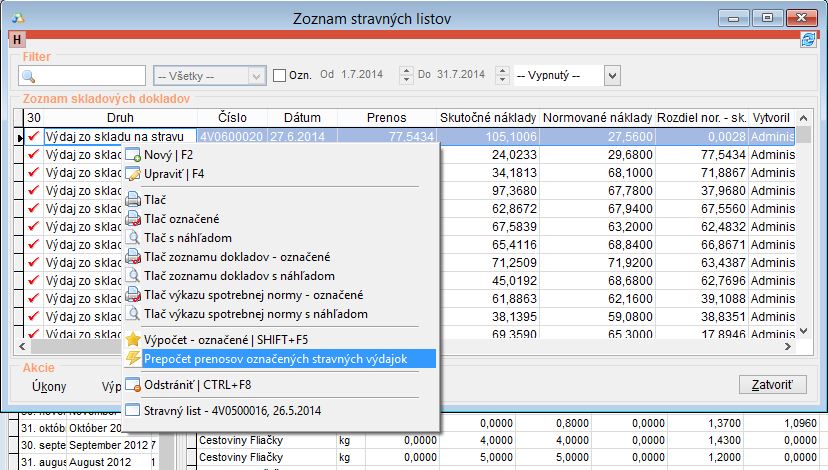Click the red H icon below the title bar
The width and height of the screenshot is (828, 470).
tap(17, 40)
